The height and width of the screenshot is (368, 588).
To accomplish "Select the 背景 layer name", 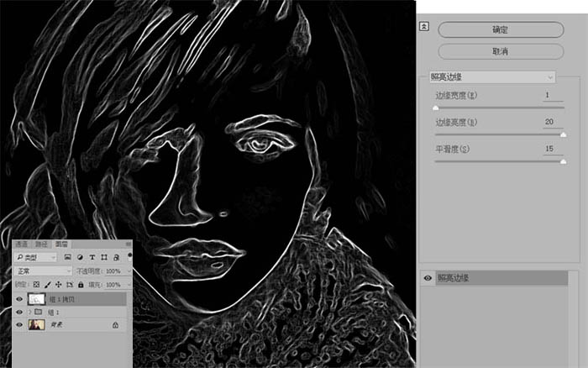I will 56,325.
